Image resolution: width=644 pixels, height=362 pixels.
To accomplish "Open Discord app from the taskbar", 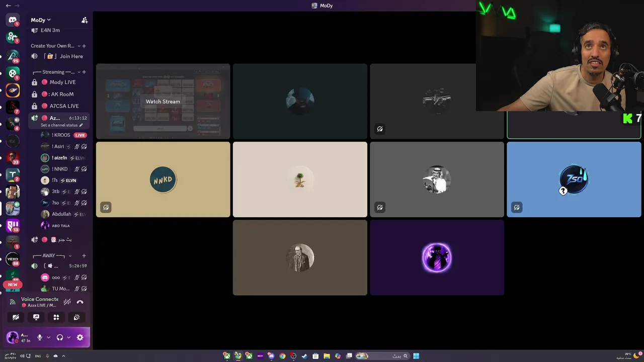I will point(271,356).
